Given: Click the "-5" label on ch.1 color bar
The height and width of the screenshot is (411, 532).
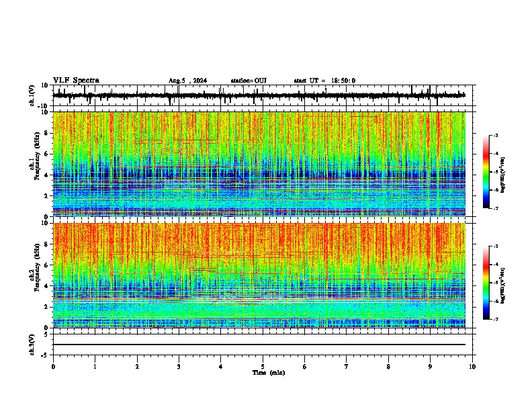Looking at the screenshot, I should tap(496, 172).
